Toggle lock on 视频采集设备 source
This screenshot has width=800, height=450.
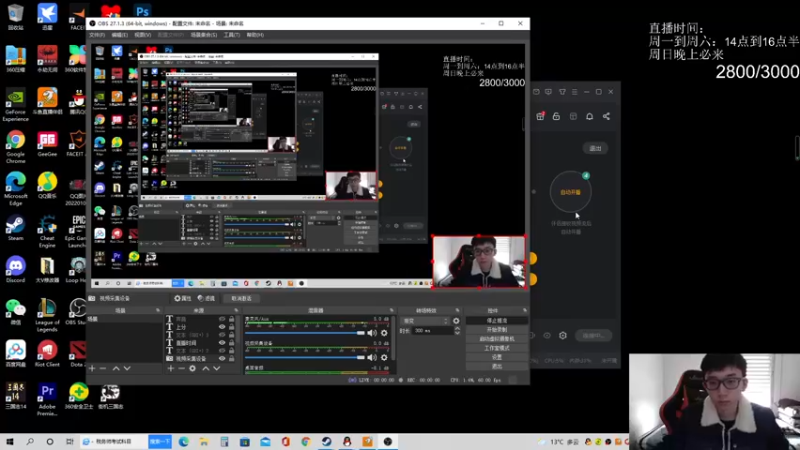tap(232, 359)
